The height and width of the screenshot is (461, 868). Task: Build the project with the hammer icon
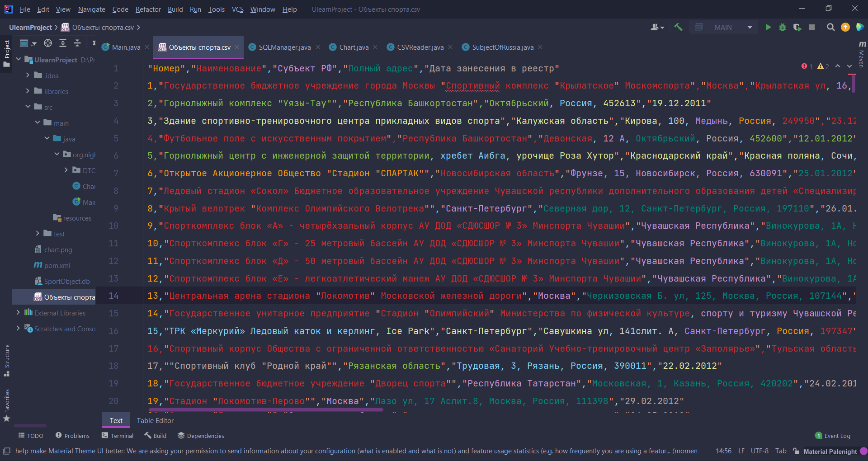pos(678,28)
